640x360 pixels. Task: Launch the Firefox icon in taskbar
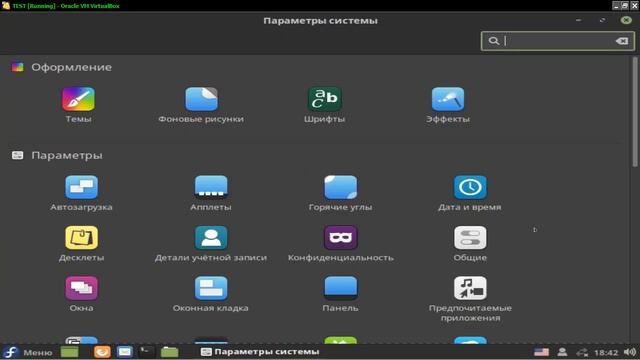(102, 352)
